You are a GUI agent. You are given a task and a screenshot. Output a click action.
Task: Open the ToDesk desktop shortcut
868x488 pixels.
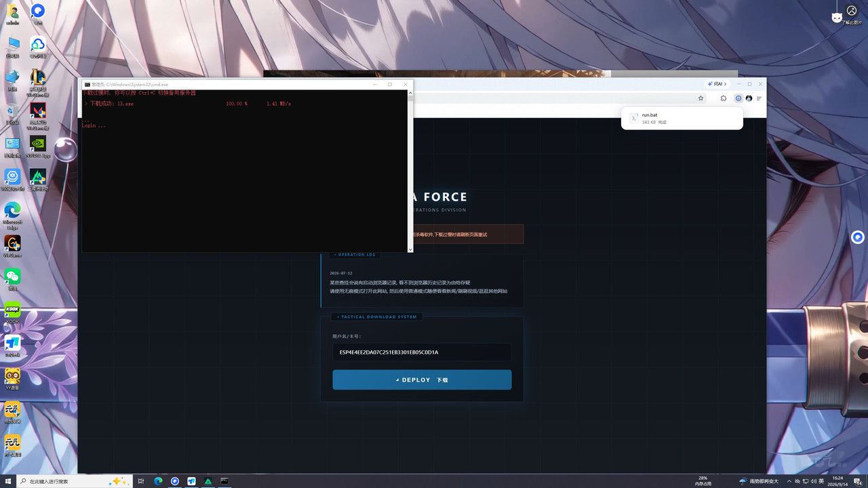point(12,345)
